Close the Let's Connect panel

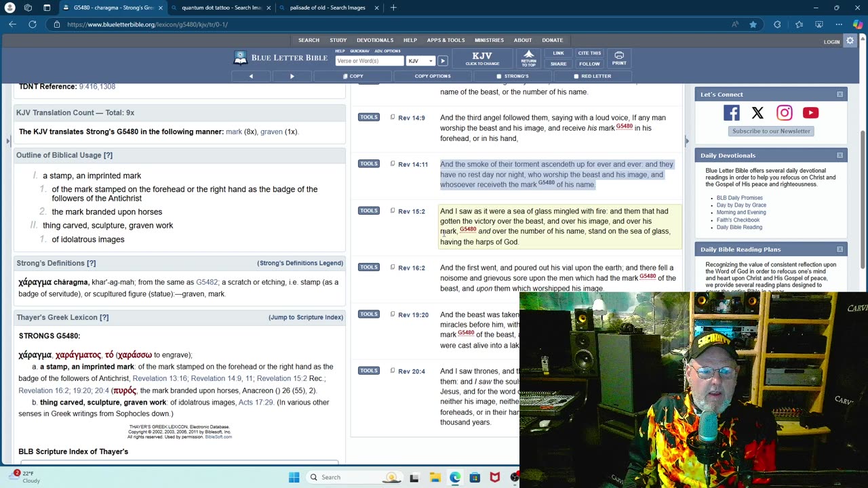(x=840, y=94)
